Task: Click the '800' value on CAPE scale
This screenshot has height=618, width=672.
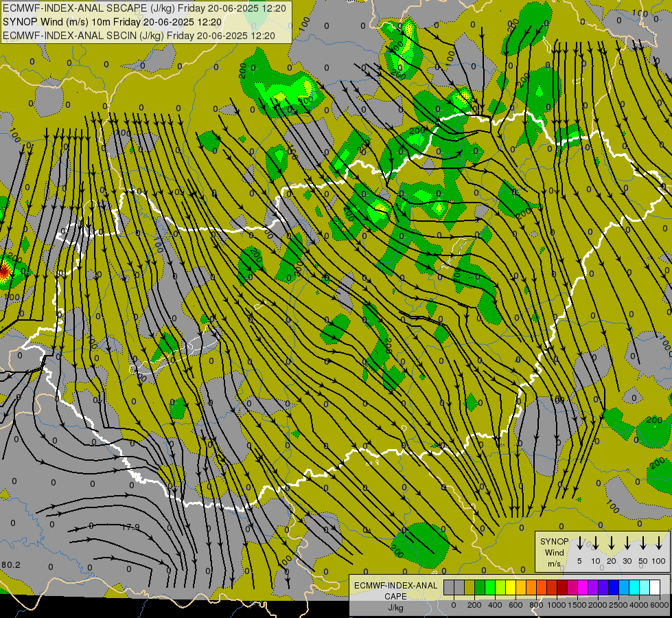Action: pos(536,605)
